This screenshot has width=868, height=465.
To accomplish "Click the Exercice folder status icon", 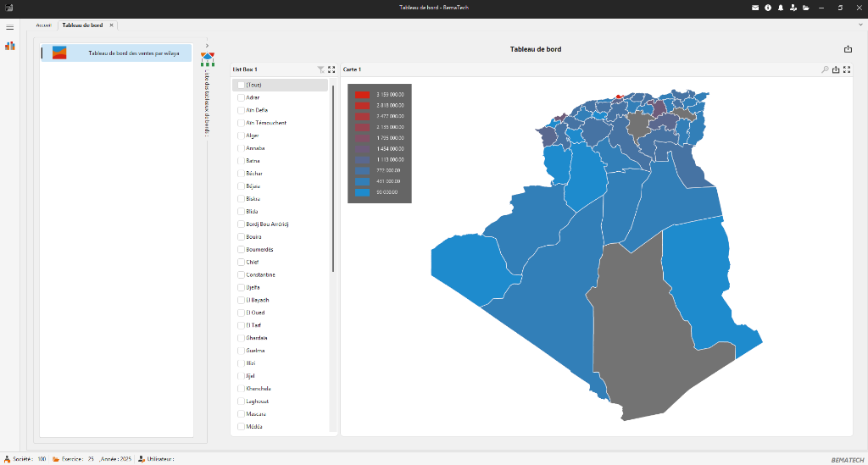I will pos(56,459).
